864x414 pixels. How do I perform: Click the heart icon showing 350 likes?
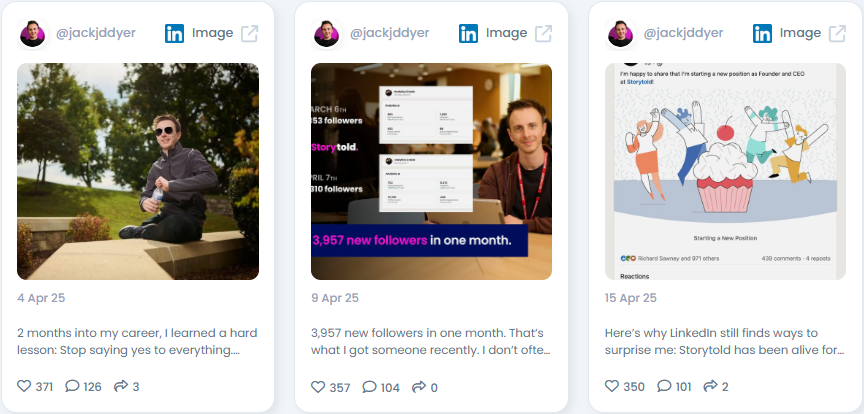pyautogui.click(x=612, y=386)
